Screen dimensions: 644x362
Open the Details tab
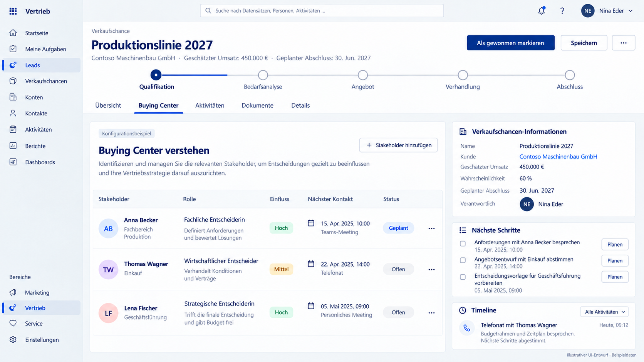point(300,105)
